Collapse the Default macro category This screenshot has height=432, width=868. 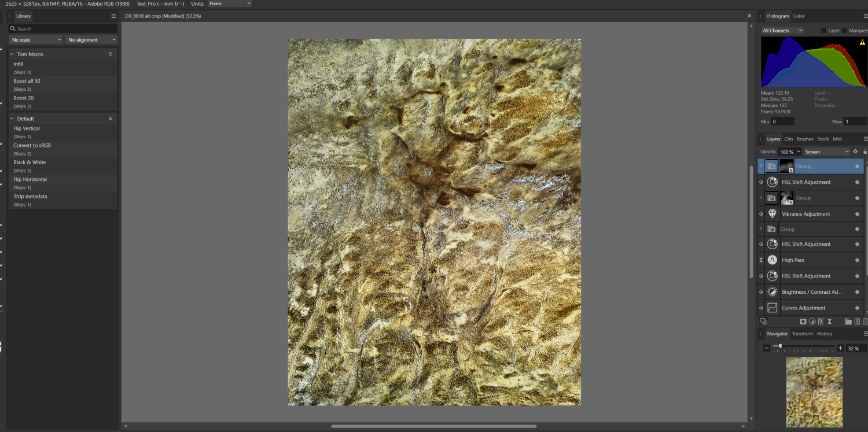point(12,119)
